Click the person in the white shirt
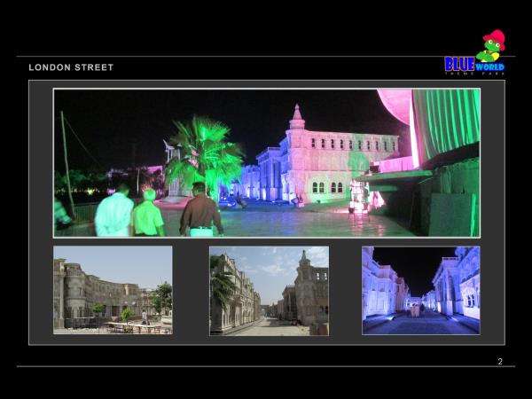 (114, 213)
